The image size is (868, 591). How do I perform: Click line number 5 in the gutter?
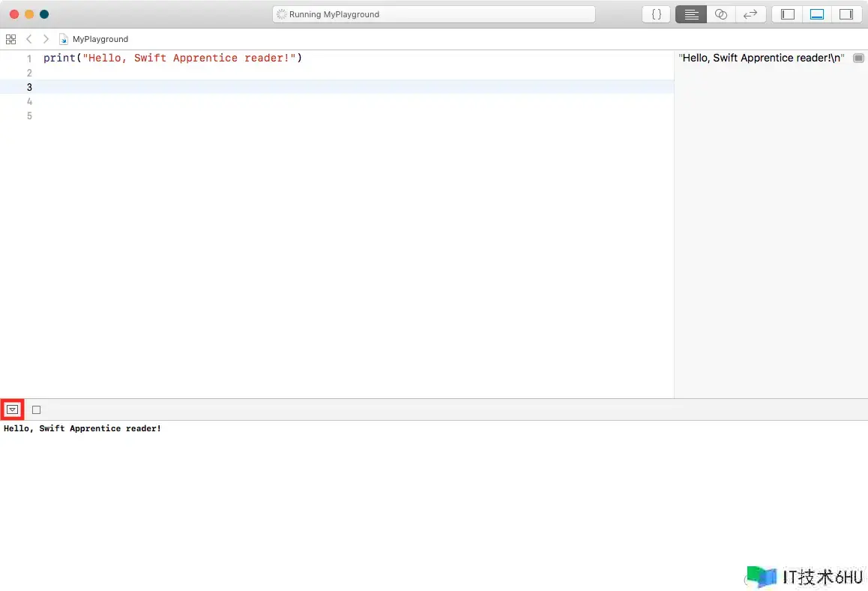pos(29,116)
